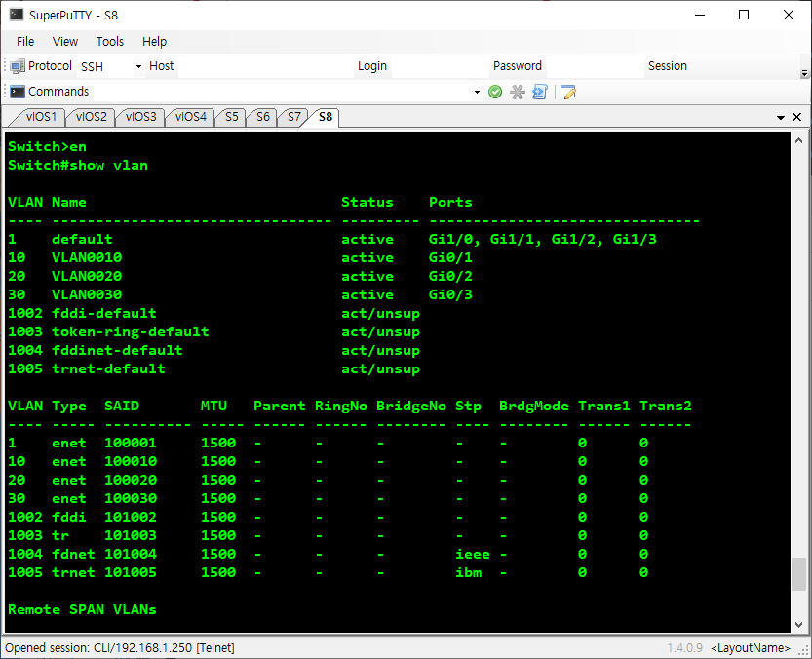Screen dimensions: 812x659
Task: Click the terminal scrollbar up arrow
Action: coord(798,140)
